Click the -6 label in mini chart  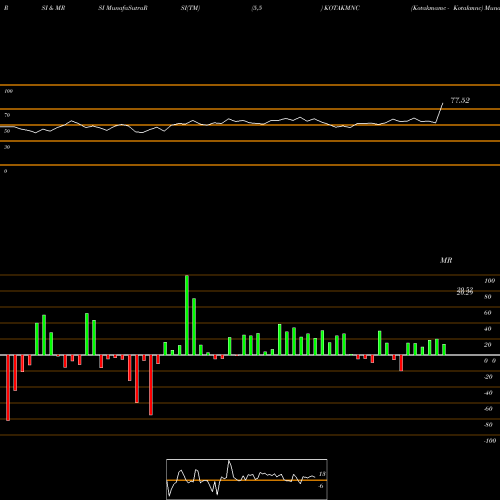(x=321, y=486)
